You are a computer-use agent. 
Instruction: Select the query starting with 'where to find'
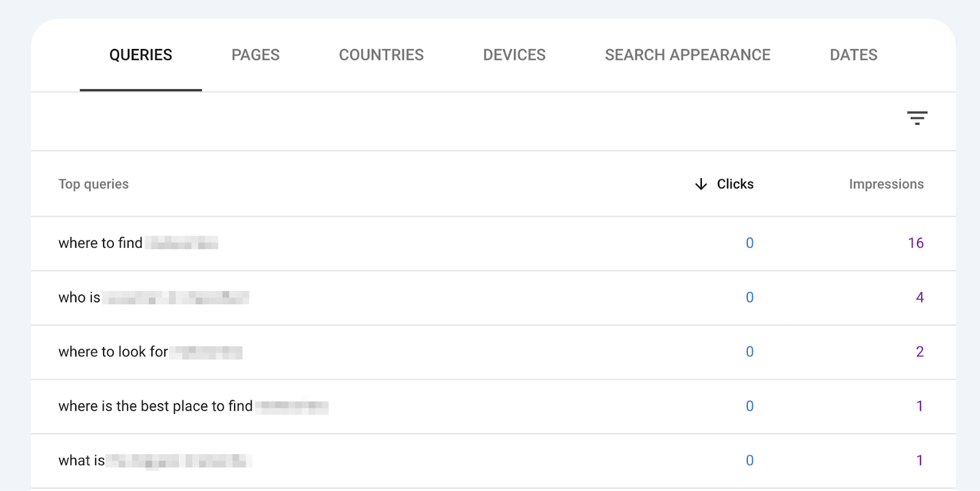pos(138,242)
